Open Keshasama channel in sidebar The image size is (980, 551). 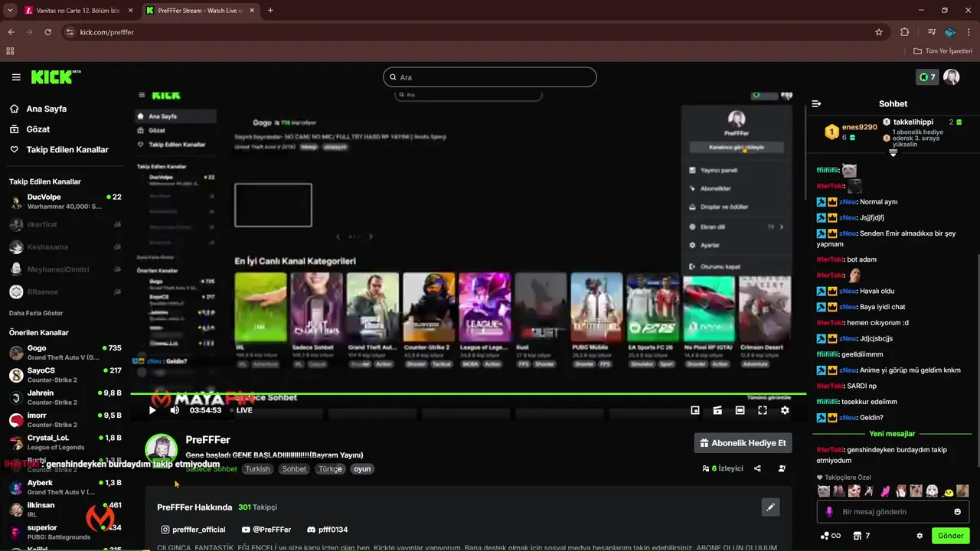[x=65, y=247]
